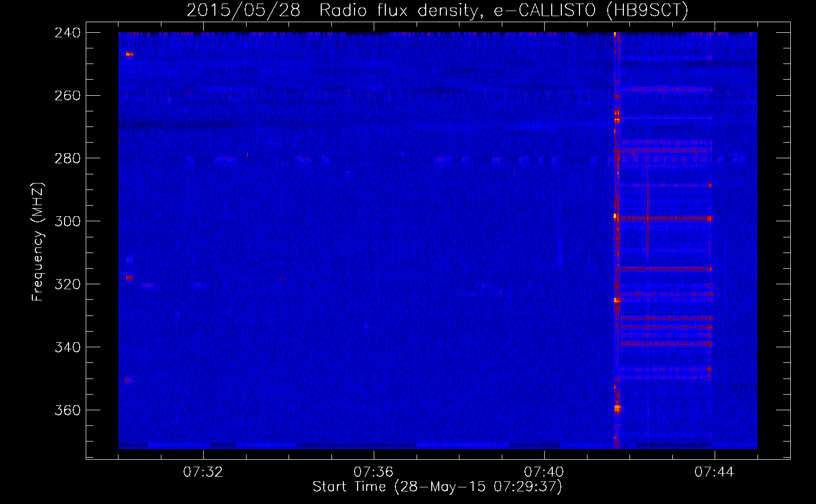Click the 07:44 time tick label
The image size is (816, 504).
[x=715, y=472]
